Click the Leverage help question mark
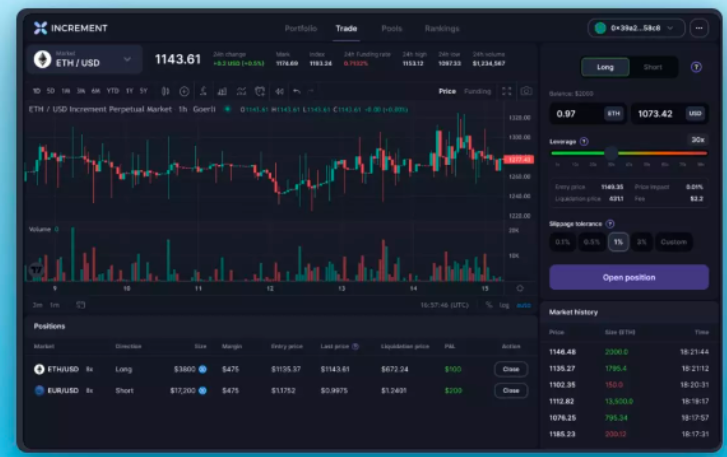Viewport: 727px width, 457px height. tap(584, 141)
